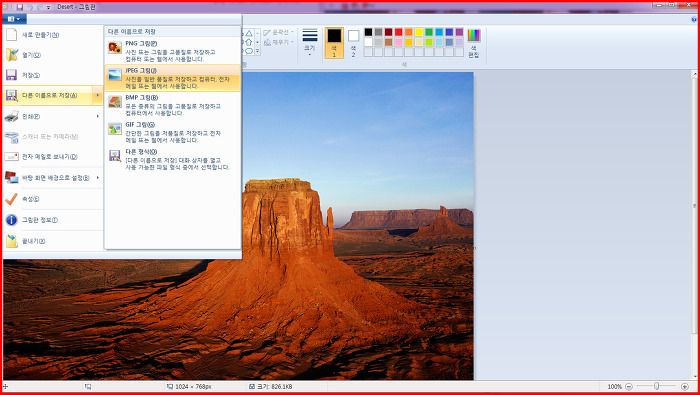This screenshot has width=700, height=395.
Task: Click 다른 이름으로 저장 menu item
Action: (x=53, y=95)
